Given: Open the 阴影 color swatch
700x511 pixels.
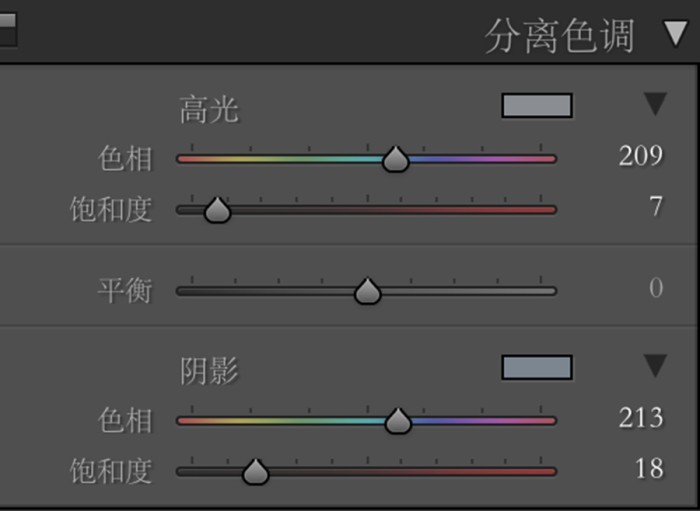Looking at the screenshot, I should (537, 368).
